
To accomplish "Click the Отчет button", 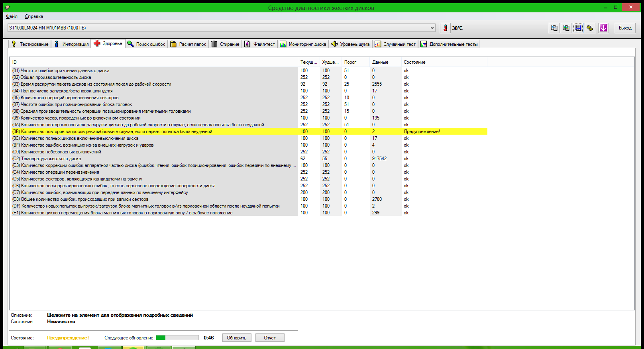I will click(x=269, y=338).
